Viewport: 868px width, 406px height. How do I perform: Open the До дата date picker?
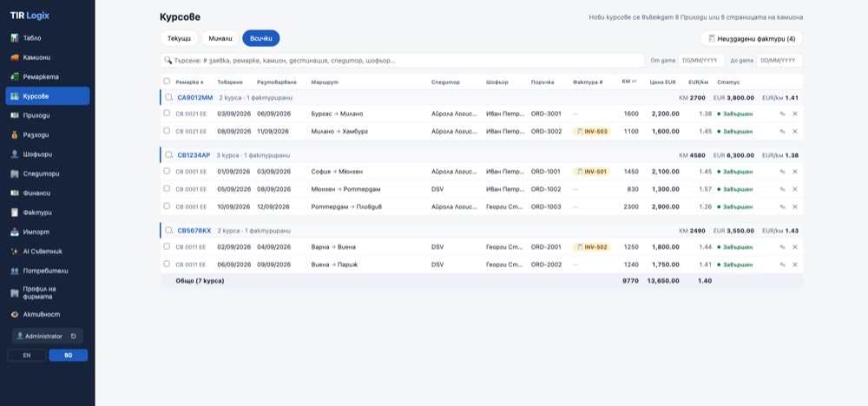coord(779,60)
